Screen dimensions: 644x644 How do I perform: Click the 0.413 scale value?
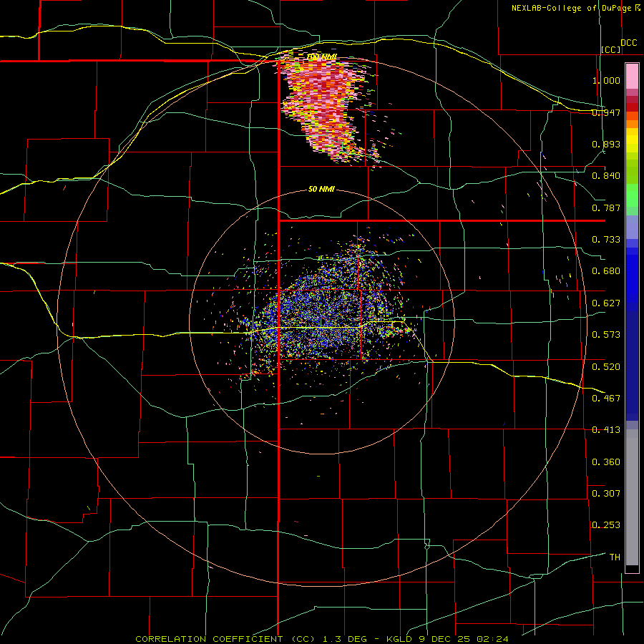[606, 430]
